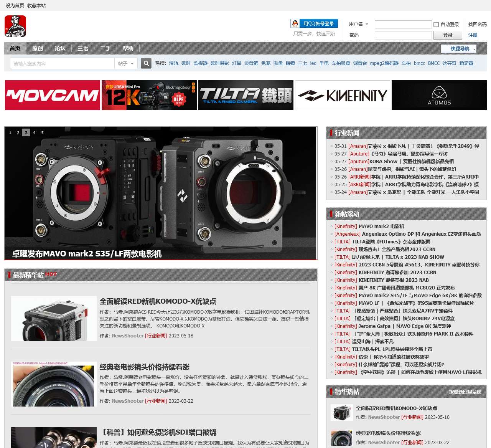Screen dimensions: 491x448
Task: Open the 原创 nav tab
Action: click(38, 48)
